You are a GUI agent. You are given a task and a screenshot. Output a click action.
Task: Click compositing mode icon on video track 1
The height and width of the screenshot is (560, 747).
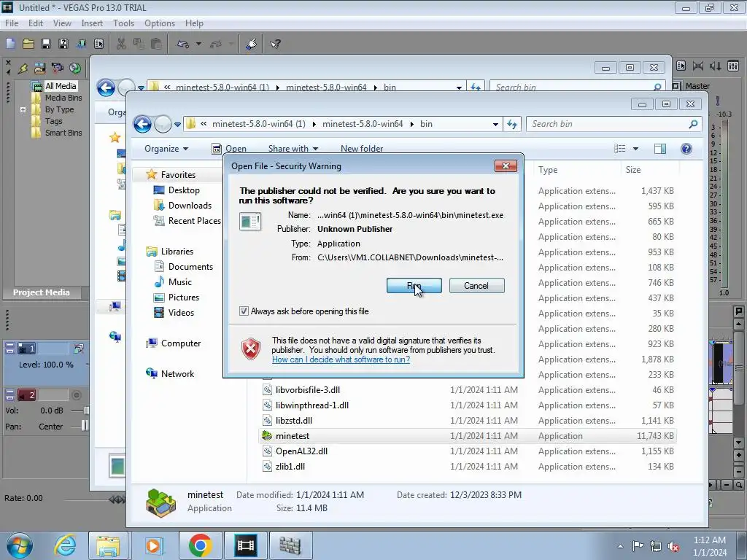pyautogui.click(x=79, y=349)
